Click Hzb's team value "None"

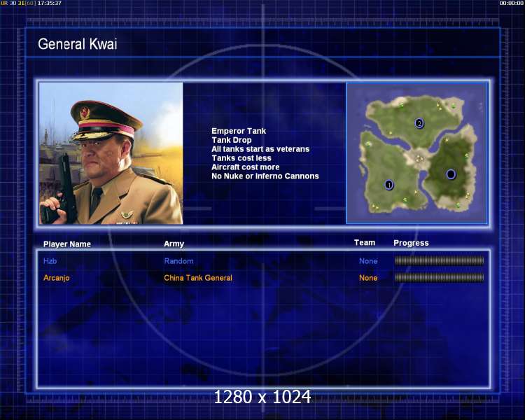point(368,261)
